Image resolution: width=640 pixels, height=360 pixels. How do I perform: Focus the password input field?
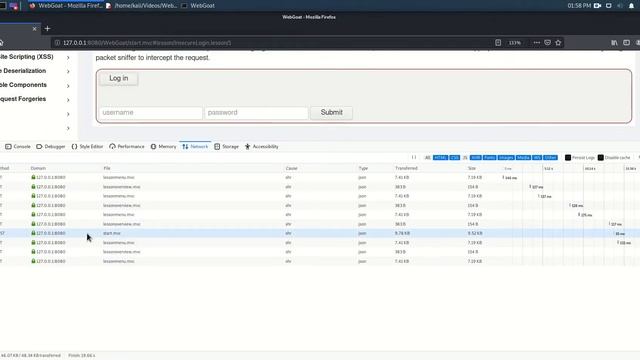pos(256,113)
